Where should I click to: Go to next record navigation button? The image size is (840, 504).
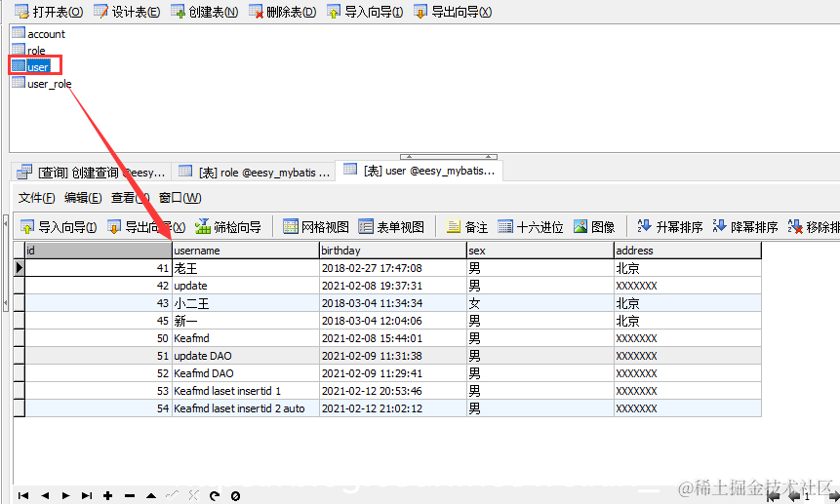(65, 495)
